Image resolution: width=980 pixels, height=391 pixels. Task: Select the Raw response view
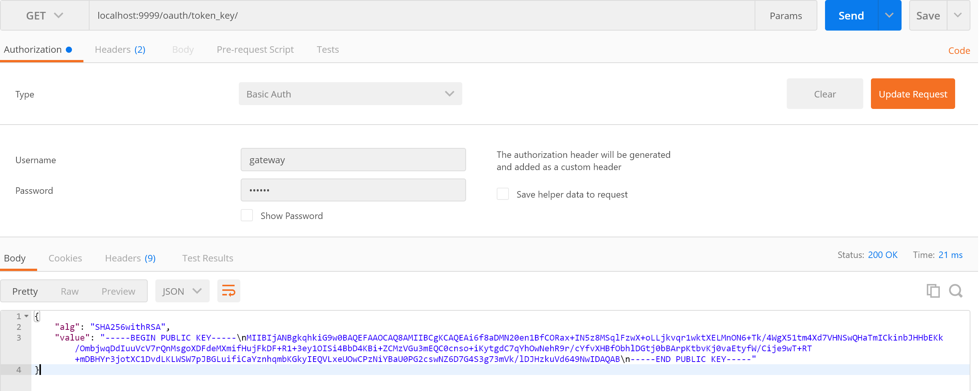click(70, 291)
